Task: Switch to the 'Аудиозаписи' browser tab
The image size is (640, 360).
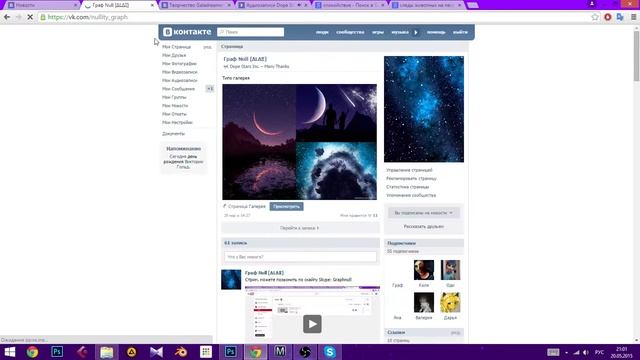Action: pyautogui.click(x=273, y=5)
